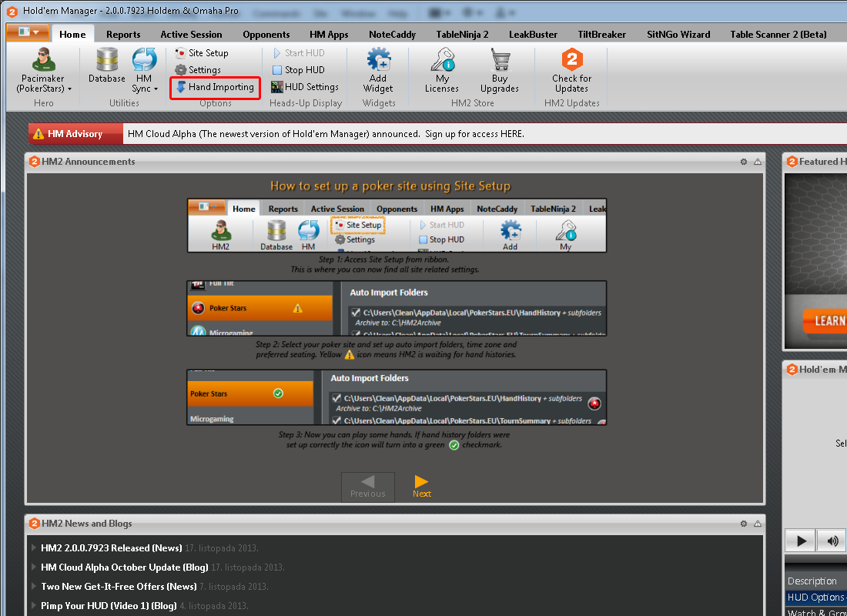Expand the HM Sync dropdown
The width and height of the screenshot is (847, 616).
144,89
